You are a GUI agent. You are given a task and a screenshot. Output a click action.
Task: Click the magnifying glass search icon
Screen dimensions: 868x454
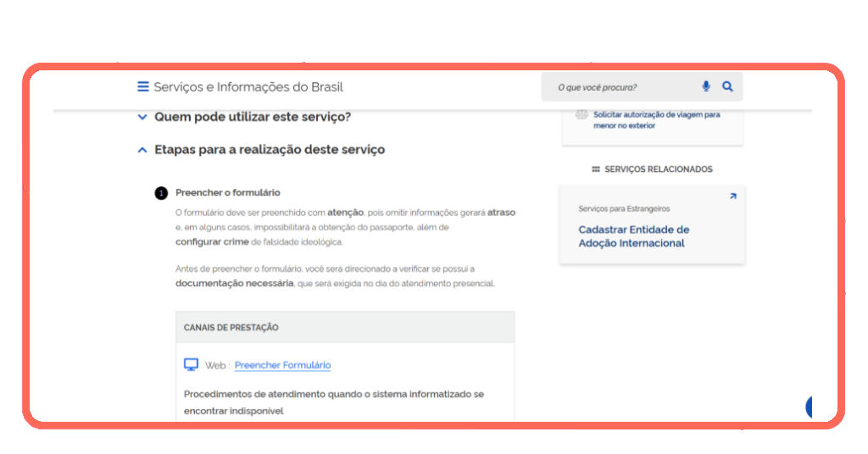(727, 86)
